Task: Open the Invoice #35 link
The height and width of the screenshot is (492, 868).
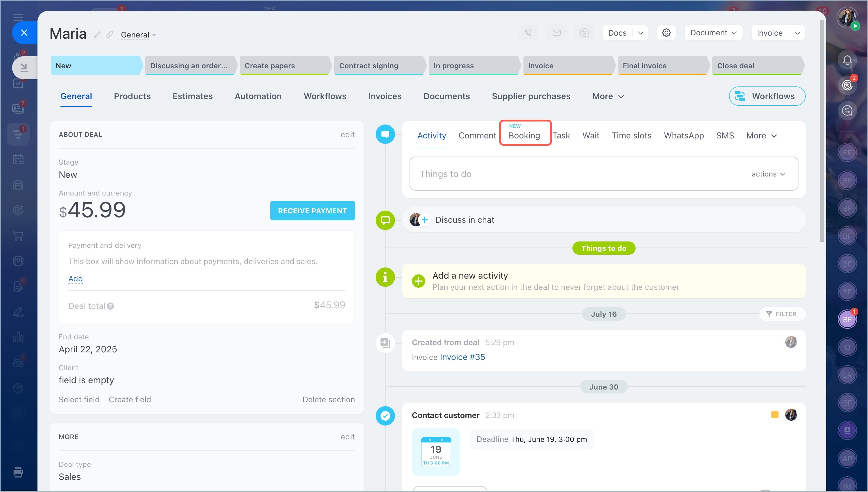Action: (x=462, y=357)
